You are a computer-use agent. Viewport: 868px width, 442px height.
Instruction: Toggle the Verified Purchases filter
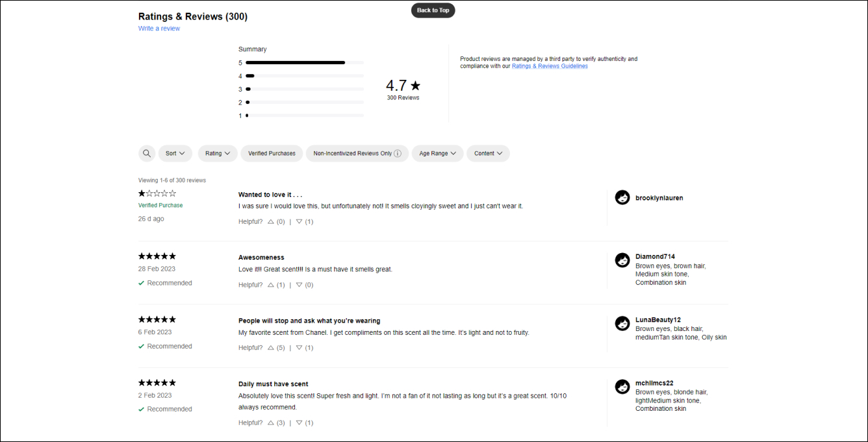[272, 153]
